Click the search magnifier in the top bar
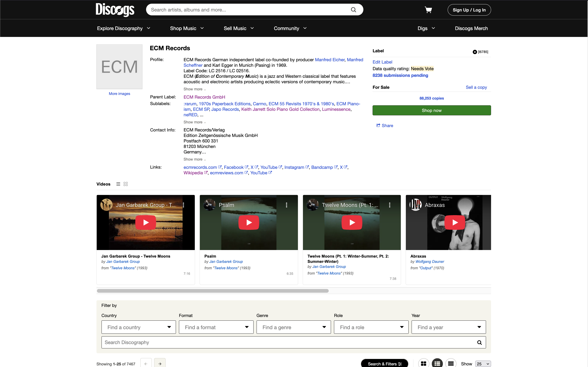 point(353,10)
